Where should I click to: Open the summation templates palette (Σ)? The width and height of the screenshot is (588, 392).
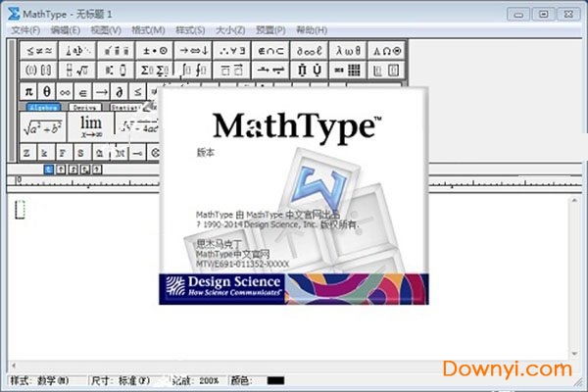[155, 70]
